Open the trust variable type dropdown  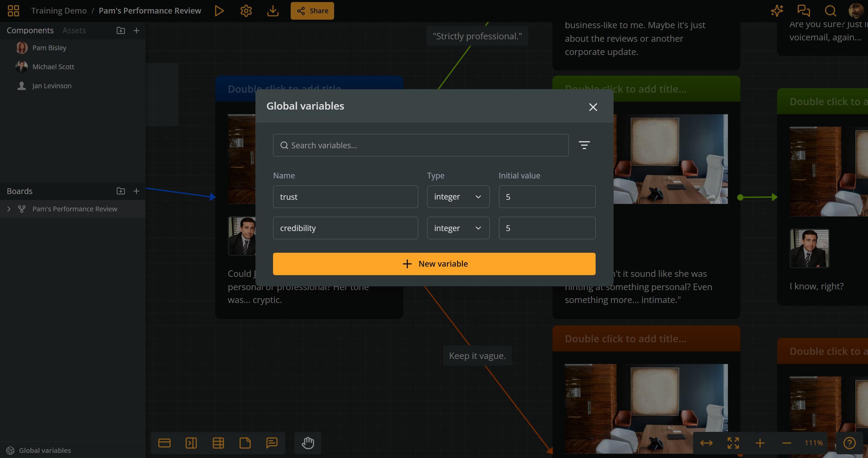tap(458, 196)
